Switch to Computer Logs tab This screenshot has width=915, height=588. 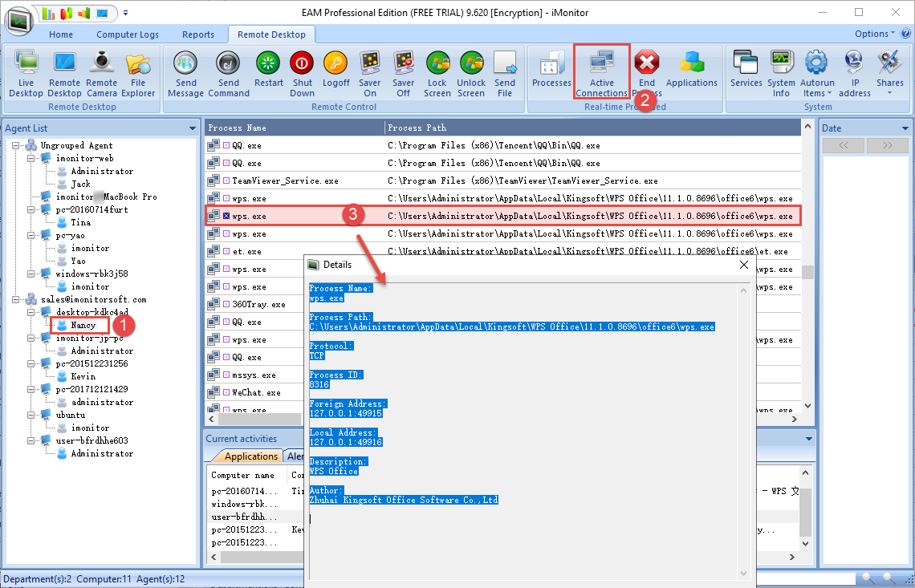pyautogui.click(x=127, y=34)
